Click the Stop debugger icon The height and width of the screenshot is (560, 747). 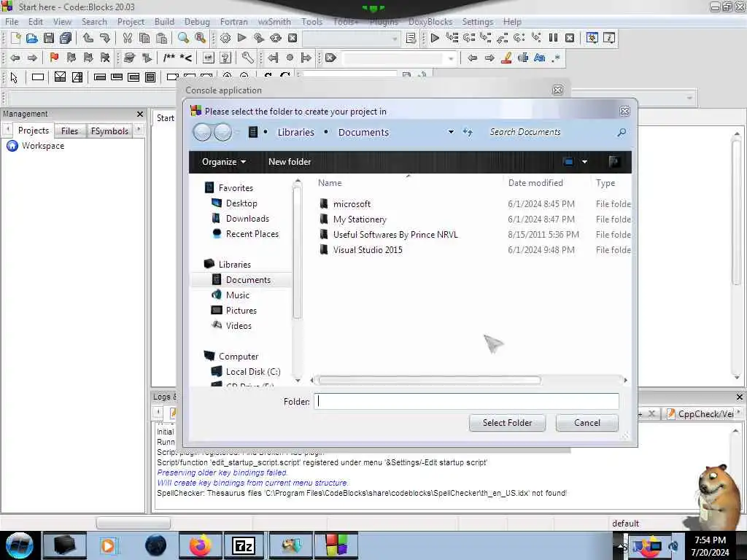(x=570, y=38)
